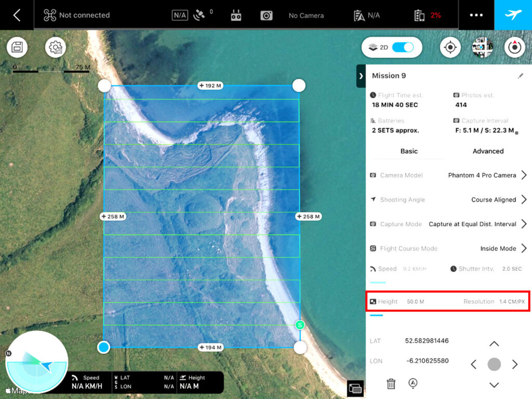This screenshot has height=399, width=532.
Task: Add point on the +194 M bottom edge
Action: (210, 348)
